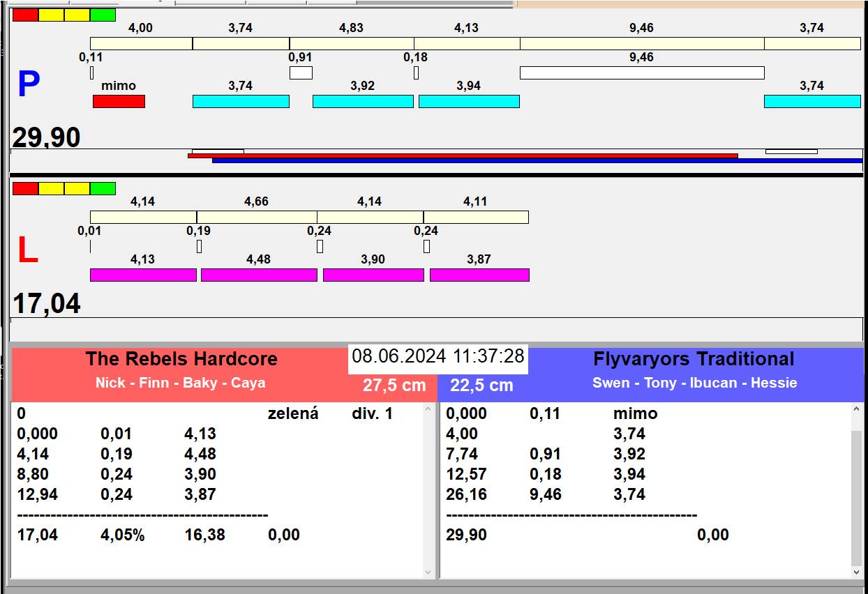
Task: Select the cyan 3,92 run bar
Action: 362,102
